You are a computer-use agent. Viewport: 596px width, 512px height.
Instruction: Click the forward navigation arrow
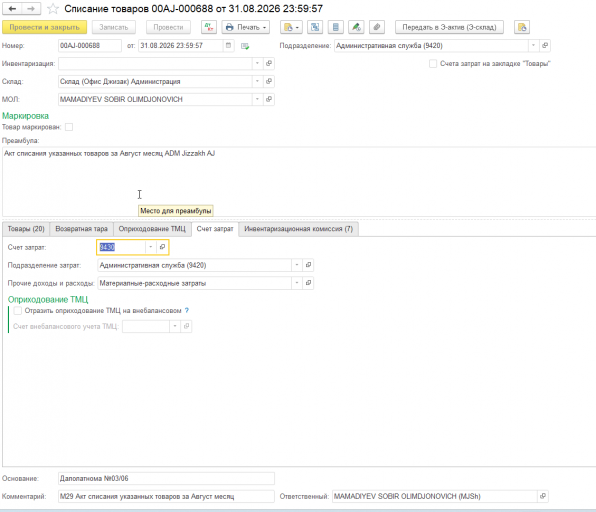[x=31, y=8]
